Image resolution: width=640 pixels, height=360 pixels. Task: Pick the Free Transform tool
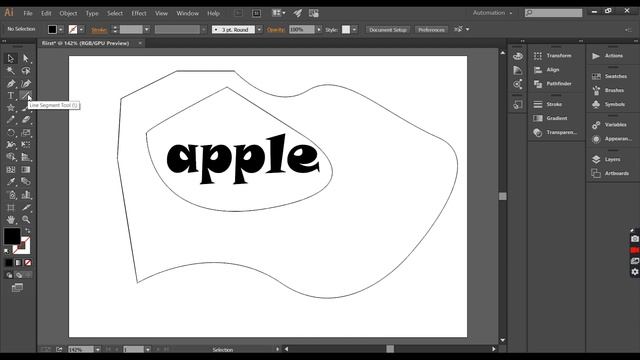coord(26,144)
